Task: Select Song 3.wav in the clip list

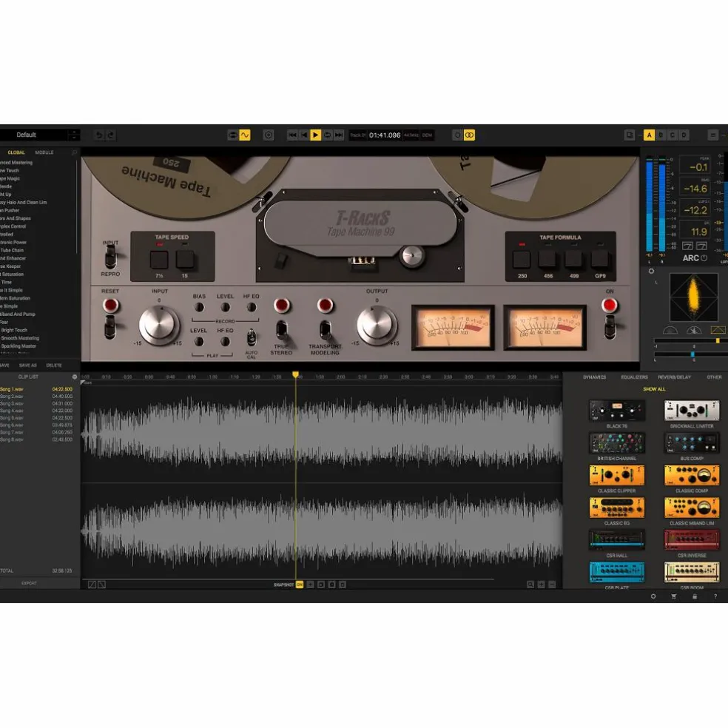Action: click(x=36, y=403)
